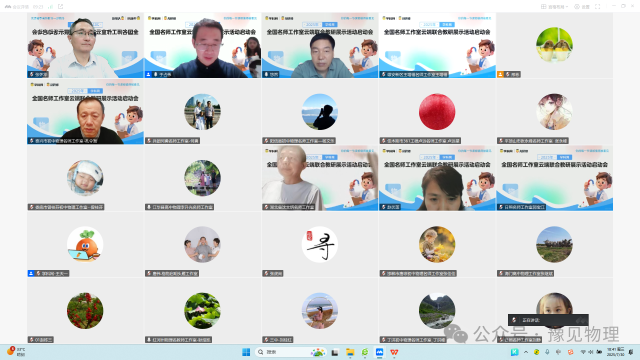This screenshot has width=640, height=360.
Task: Select video of man in black jacket with glasses
Action: [x=202, y=45]
